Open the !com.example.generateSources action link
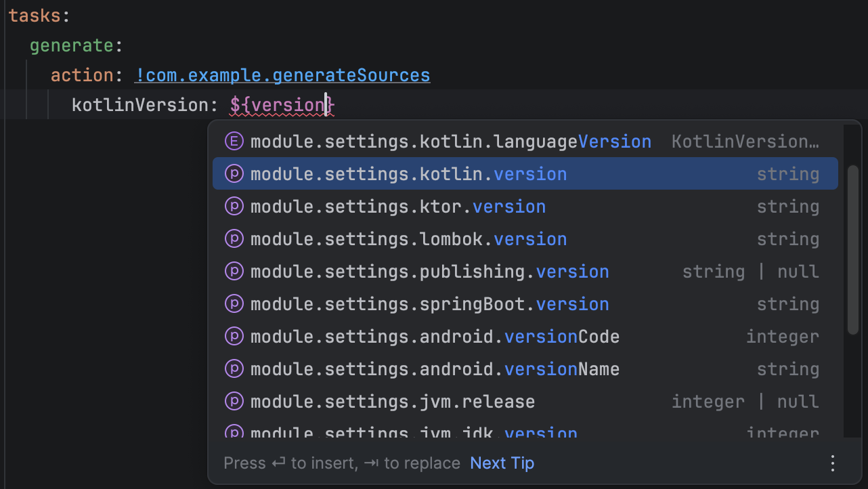 pyautogui.click(x=282, y=75)
